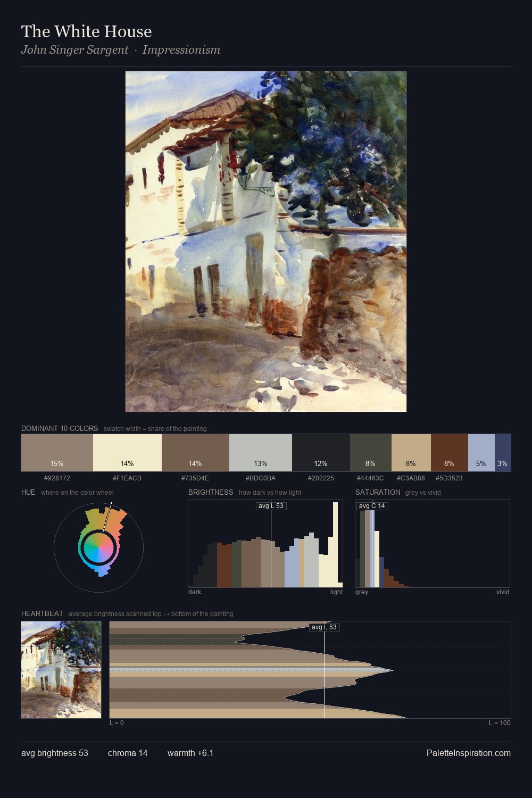The image size is (532, 798).
Task: Click the Impressionism style label
Action: 181,50
